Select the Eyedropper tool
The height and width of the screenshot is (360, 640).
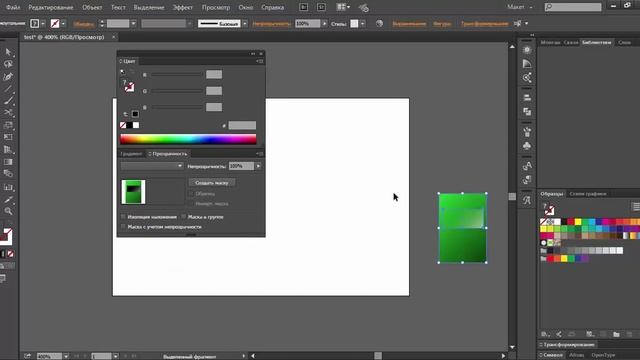(x=8, y=199)
